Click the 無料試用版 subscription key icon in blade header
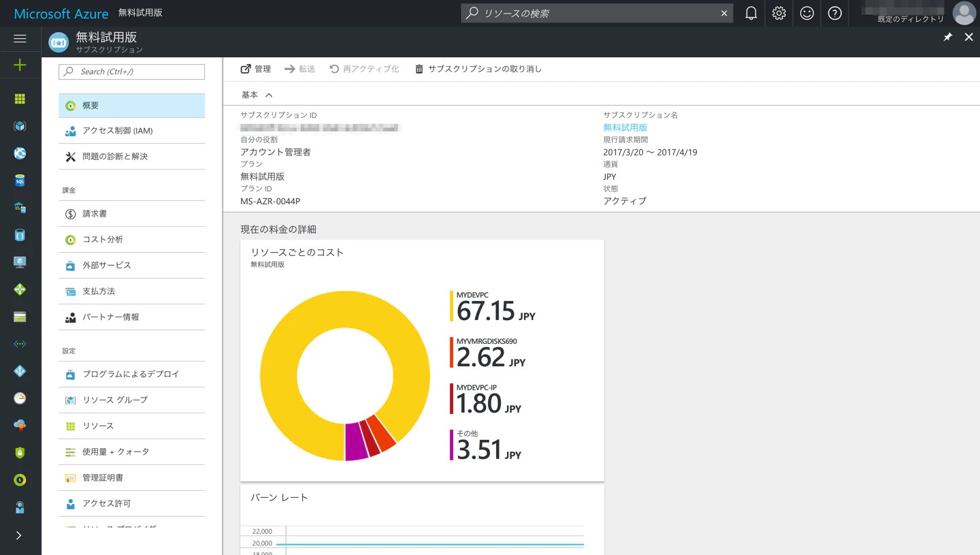The height and width of the screenshot is (555, 980). [x=59, y=42]
